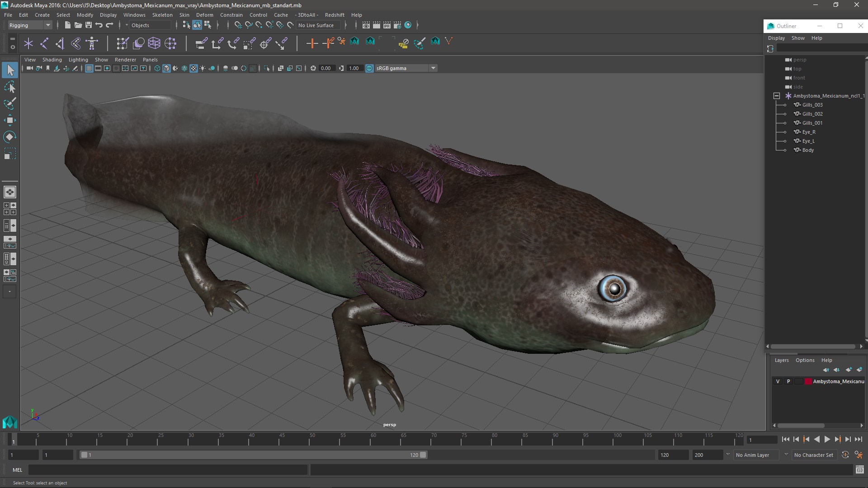Image resolution: width=868 pixels, height=488 pixels.
Task: Click the Play backwards button
Action: (816, 439)
